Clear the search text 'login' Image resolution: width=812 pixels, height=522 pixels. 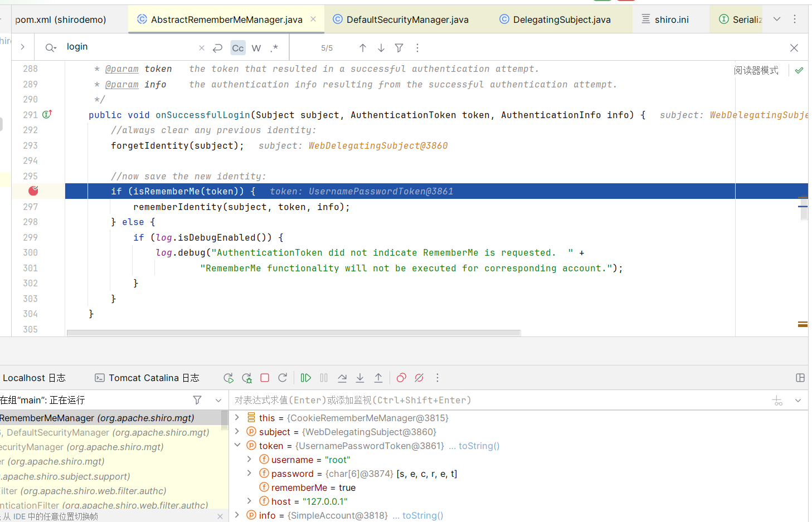202,48
